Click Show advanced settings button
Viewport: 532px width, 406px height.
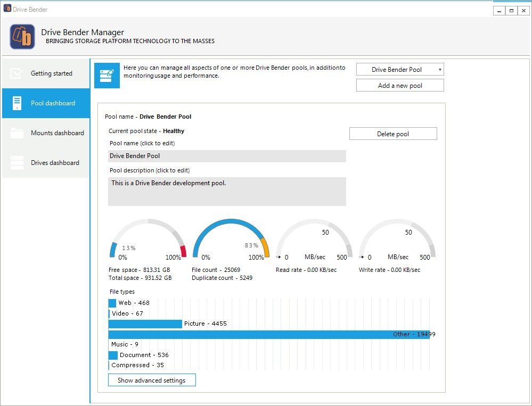coord(152,380)
